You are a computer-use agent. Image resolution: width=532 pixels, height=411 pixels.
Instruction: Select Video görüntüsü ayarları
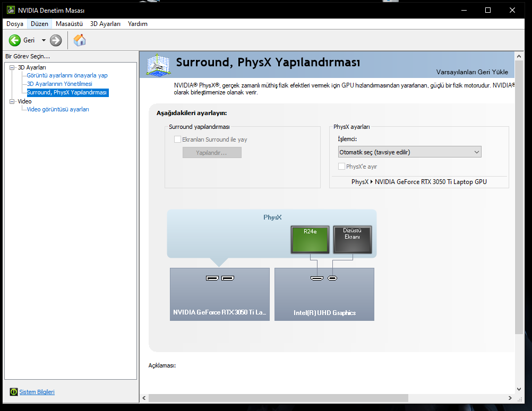click(x=58, y=109)
